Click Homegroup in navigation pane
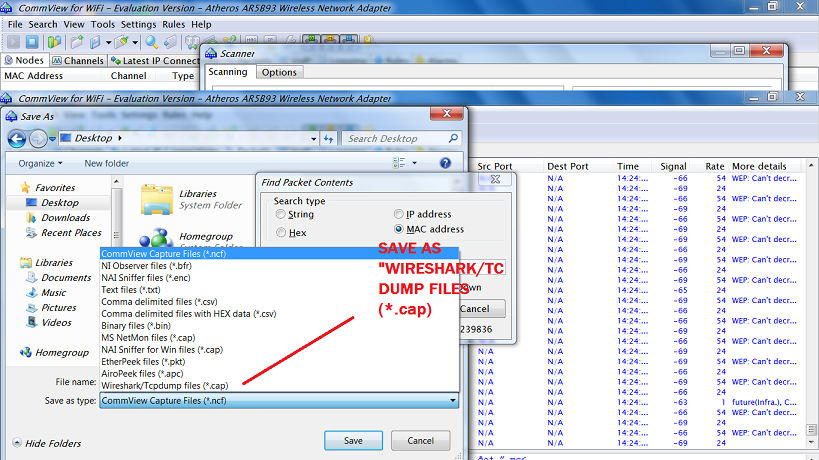Screen dimensions: 819x460 pyautogui.click(x=62, y=353)
